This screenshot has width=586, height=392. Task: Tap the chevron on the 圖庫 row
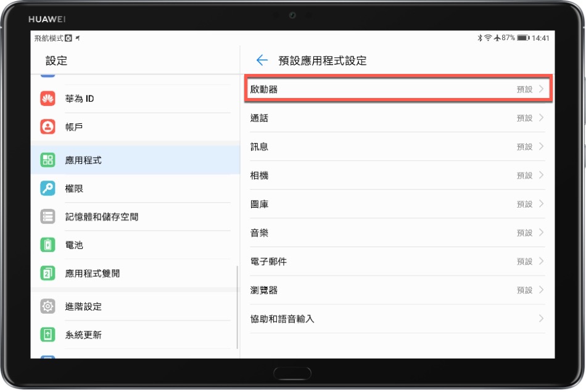[541, 204]
